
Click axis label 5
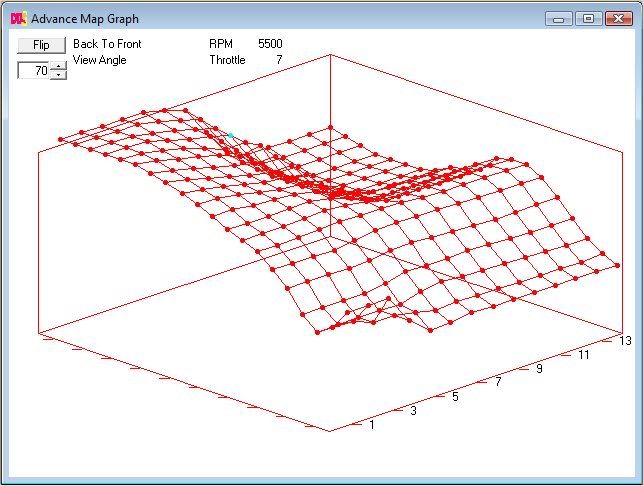click(x=455, y=397)
